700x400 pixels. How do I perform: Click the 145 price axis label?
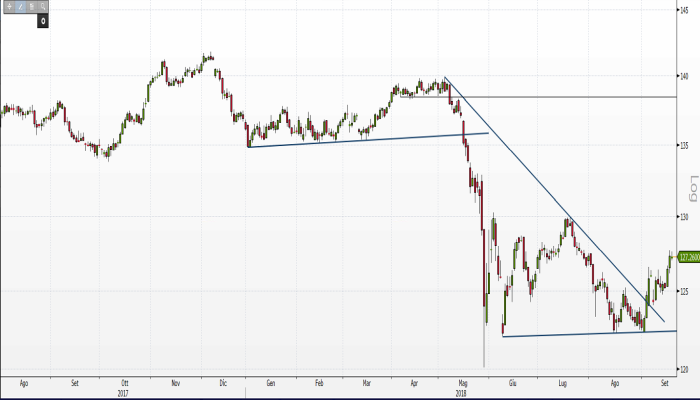686,10
